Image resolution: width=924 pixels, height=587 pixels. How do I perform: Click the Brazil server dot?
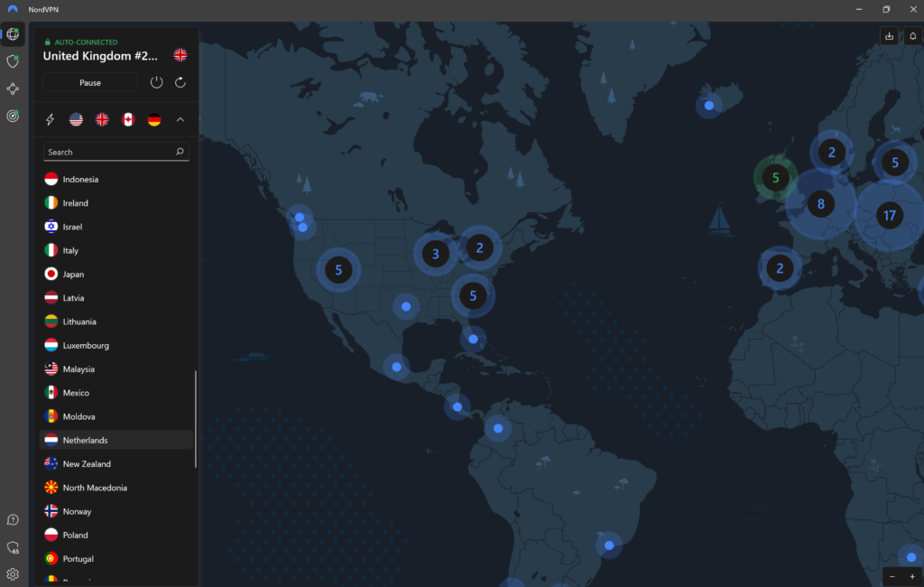pos(609,545)
